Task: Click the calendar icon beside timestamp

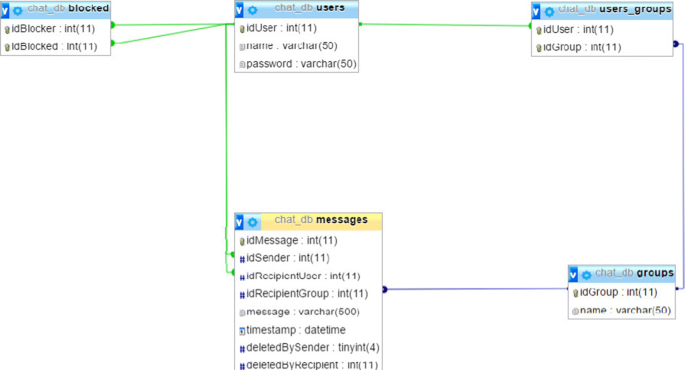Action: pos(242,331)
